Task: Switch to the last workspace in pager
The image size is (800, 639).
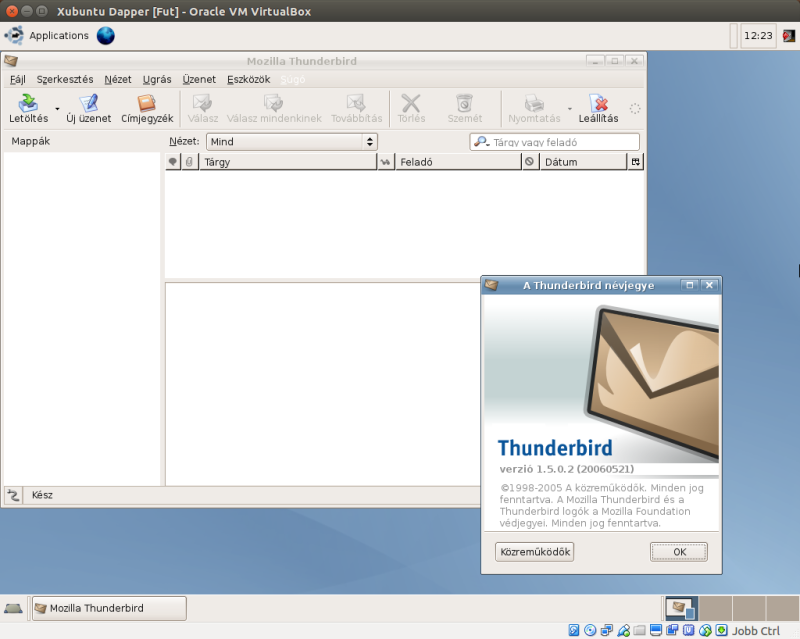Action: [x=783, y=608]
